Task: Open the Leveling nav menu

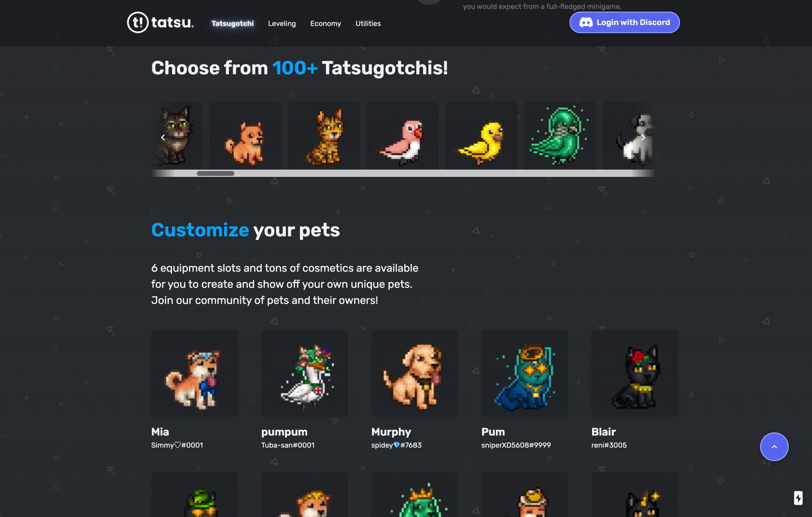Action: click(282, 24)
